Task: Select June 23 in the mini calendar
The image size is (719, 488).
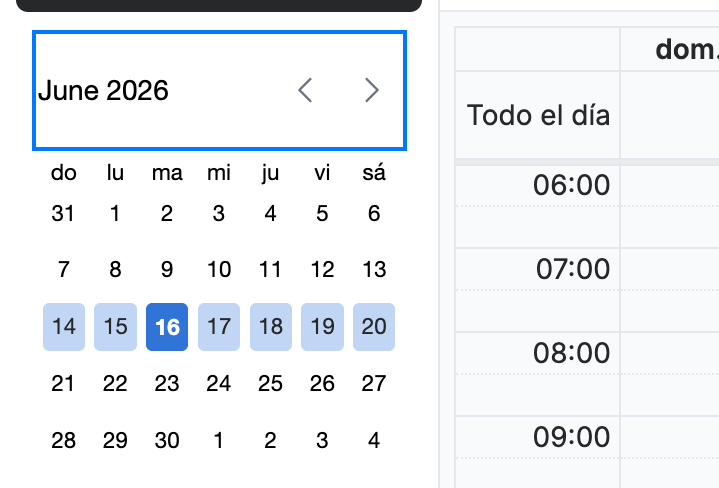Action: [167, 383]
